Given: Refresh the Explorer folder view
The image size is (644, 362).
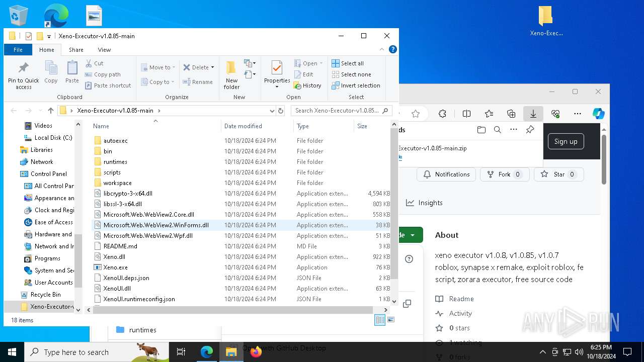Looking at the screenshot, I should point(281,111).
